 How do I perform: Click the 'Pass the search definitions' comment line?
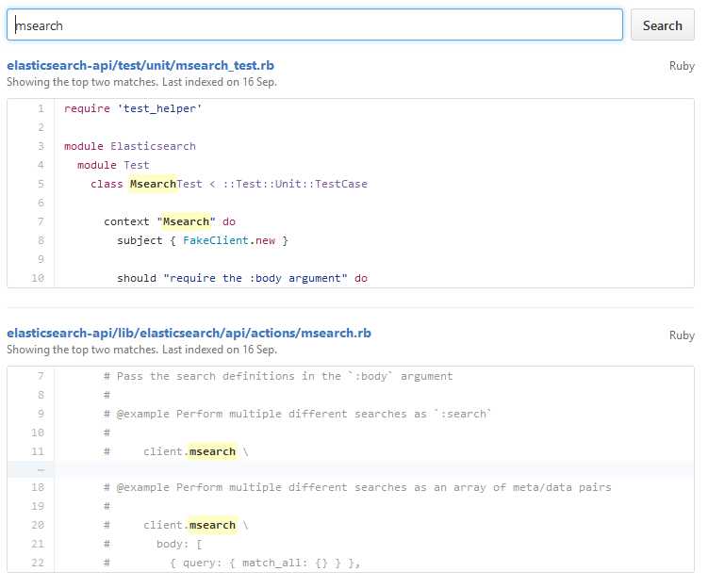click(x=278, y=376)
